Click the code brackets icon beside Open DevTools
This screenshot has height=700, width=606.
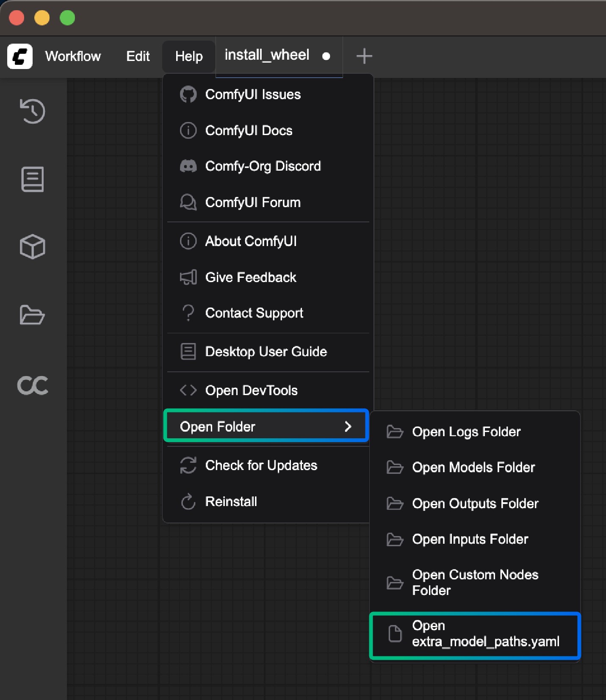click(x=188, y=390)
